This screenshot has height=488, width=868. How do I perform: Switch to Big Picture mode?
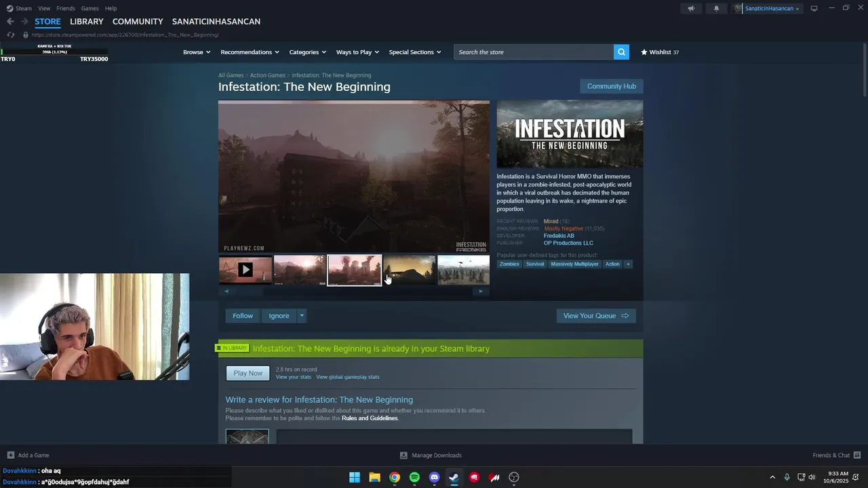click(x=814, y=8)
